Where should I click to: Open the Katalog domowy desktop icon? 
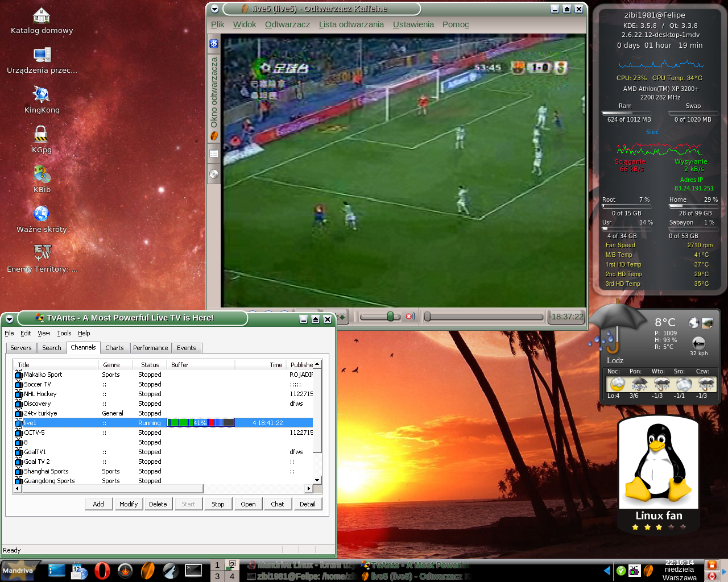pos(42,21)
